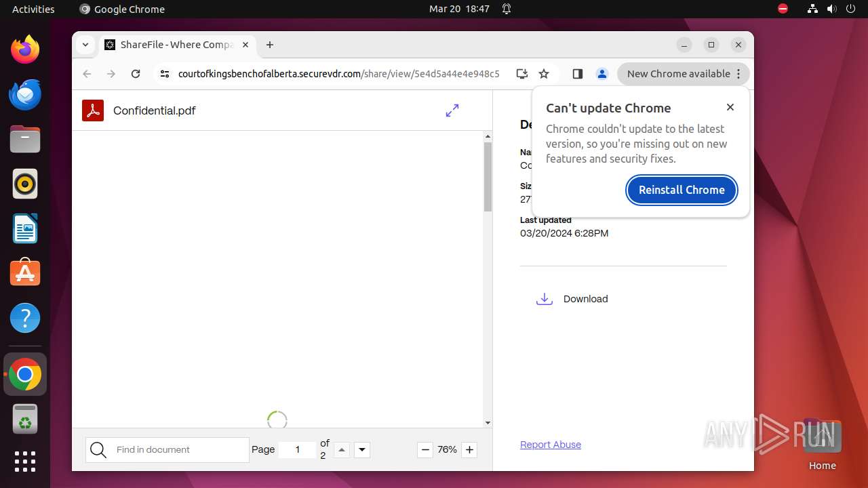The height and width of the screenshot is (488, 868).
Task: Toggle Chrome side panel
Action: click(578, 74)
